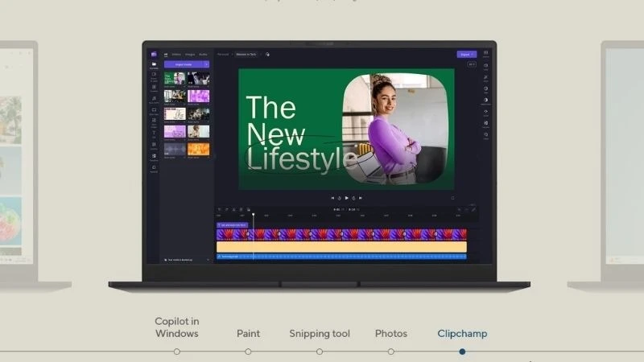Switch to the Images media tab
The height and width of the screenshot is (362, 644).
pos(190,54)
